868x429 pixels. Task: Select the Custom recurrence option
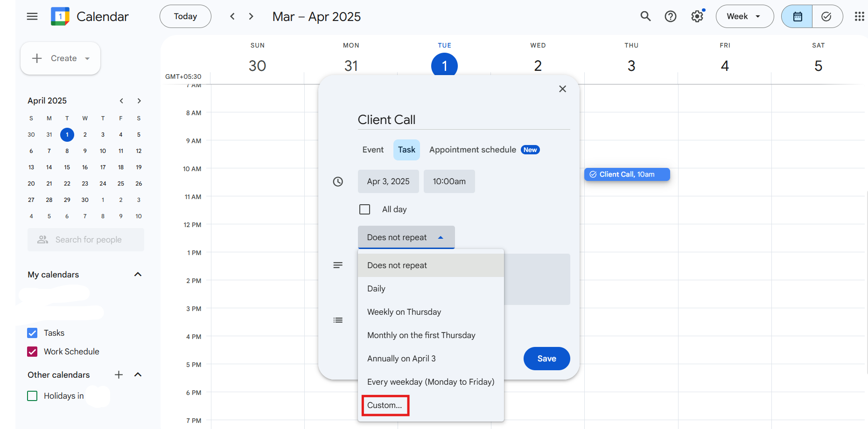coord(385,405)
